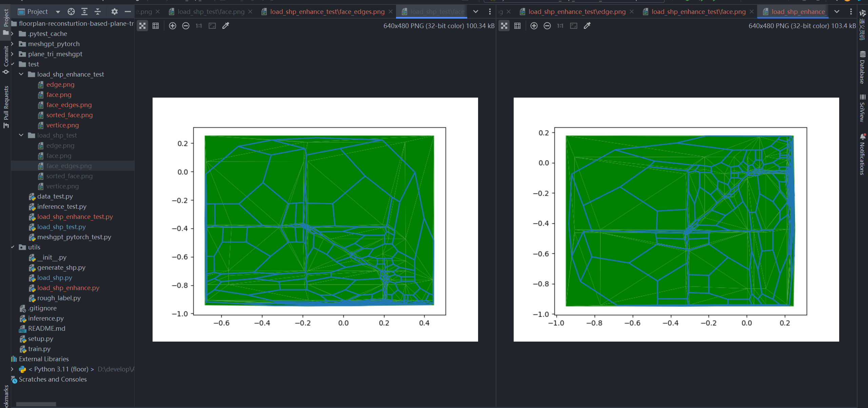
Task: Select sorted_face.png under load_shp_enhance_test
Action: [70, 115]
